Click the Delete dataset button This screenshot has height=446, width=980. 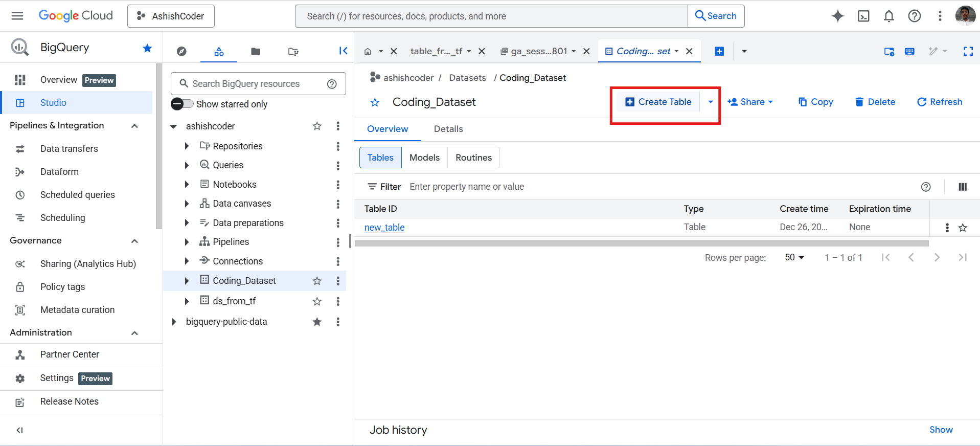[x=875, y=102]
